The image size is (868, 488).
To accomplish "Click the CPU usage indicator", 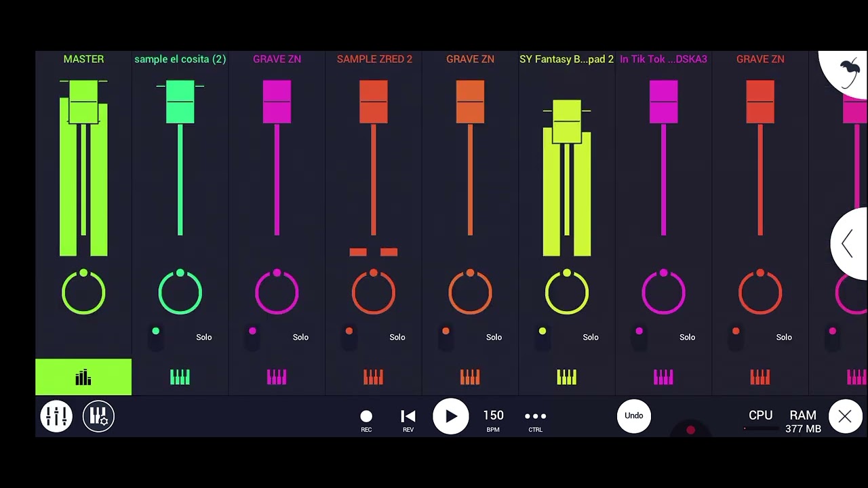I will pos(760,420).
